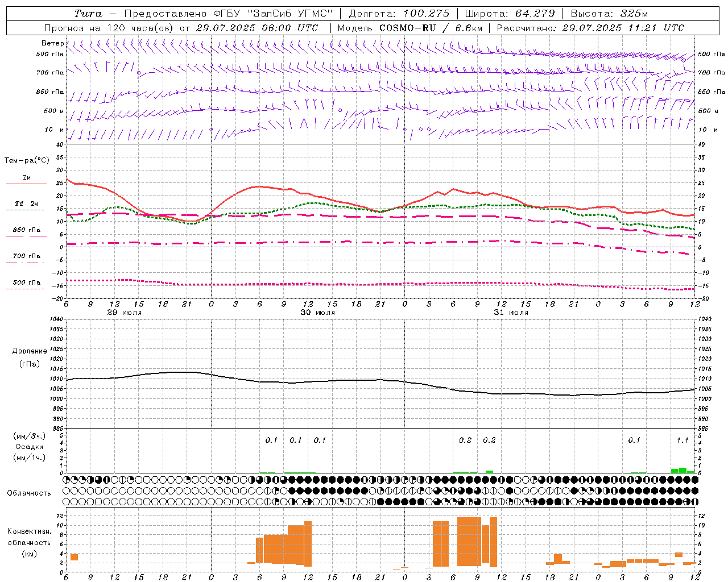Viewport: 728px width, 582px height.
Task: Click the dotted 500 гПа temperature legend line
Action: (x=25, y=289)
